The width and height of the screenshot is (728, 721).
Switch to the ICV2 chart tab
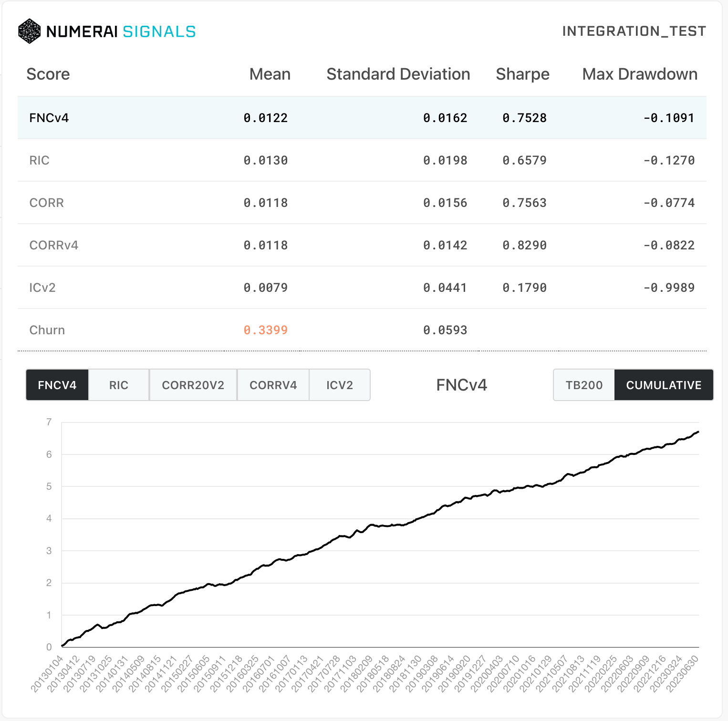(340, 385)
